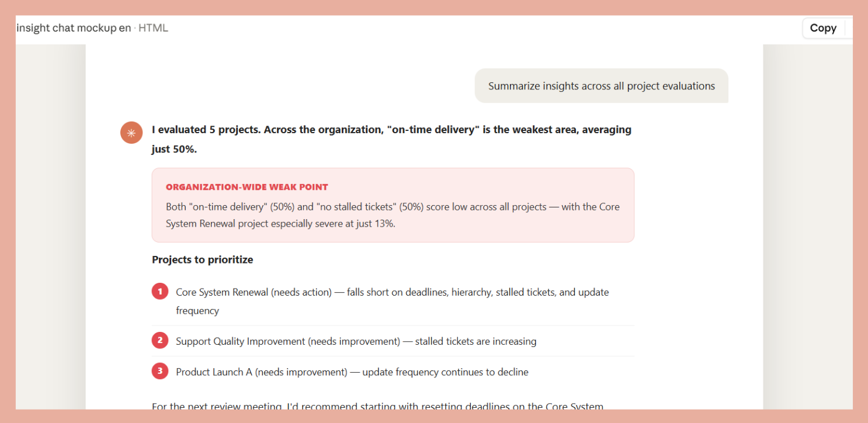This screenshot has width=868, height=423.
Task: Open the Organization-Wide Weak Point heading
Action: [x=247, y=187]
